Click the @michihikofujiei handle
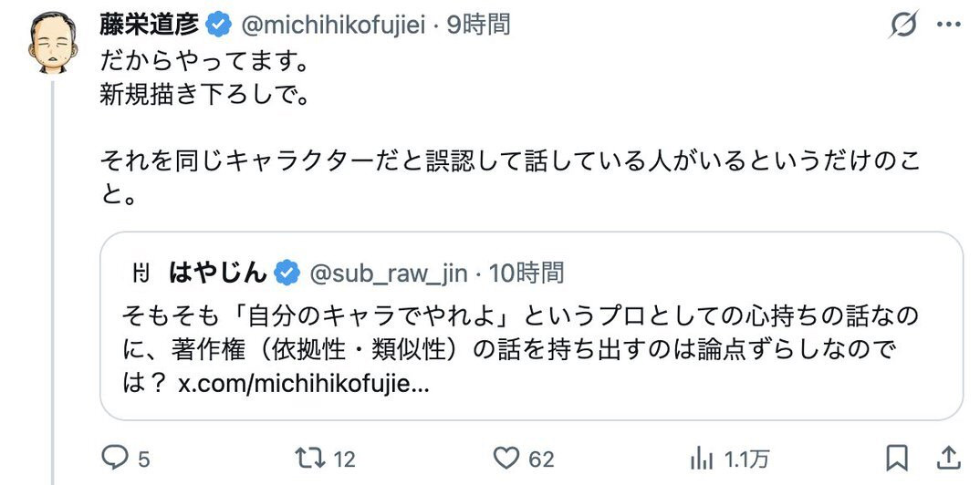The width and height of the screenshot is (980, 485). 332,26
